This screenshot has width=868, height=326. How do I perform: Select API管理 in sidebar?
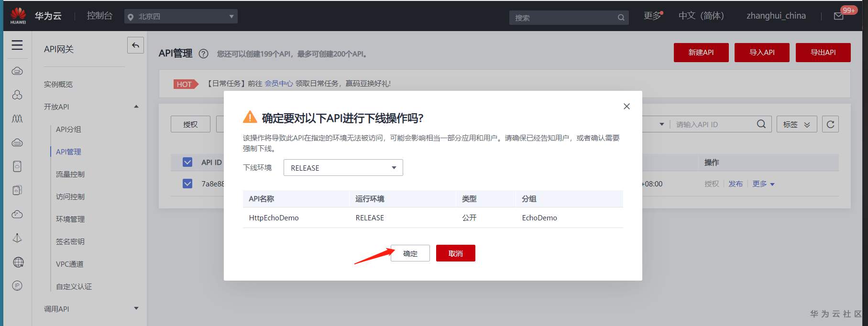(x=68, y=152)
